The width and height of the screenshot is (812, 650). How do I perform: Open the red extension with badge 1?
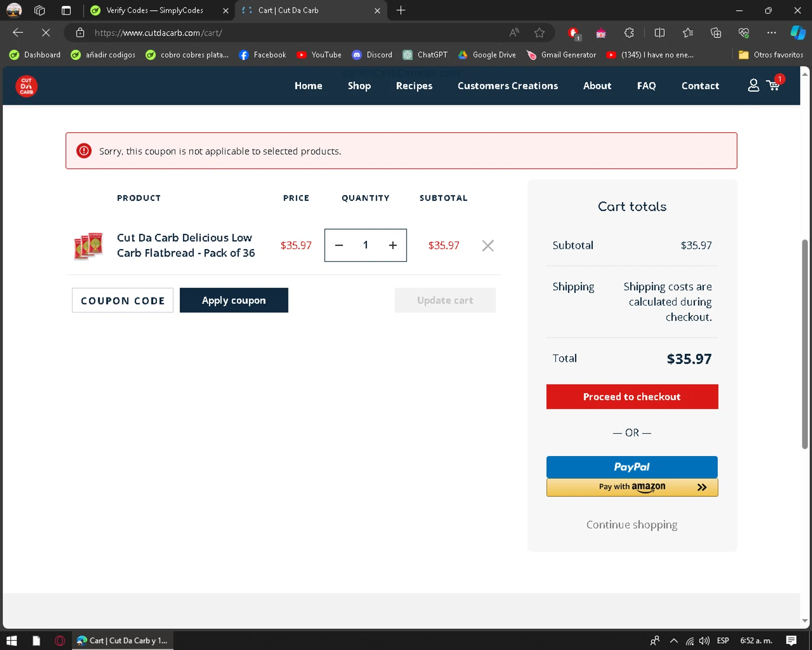click(574, 33)
